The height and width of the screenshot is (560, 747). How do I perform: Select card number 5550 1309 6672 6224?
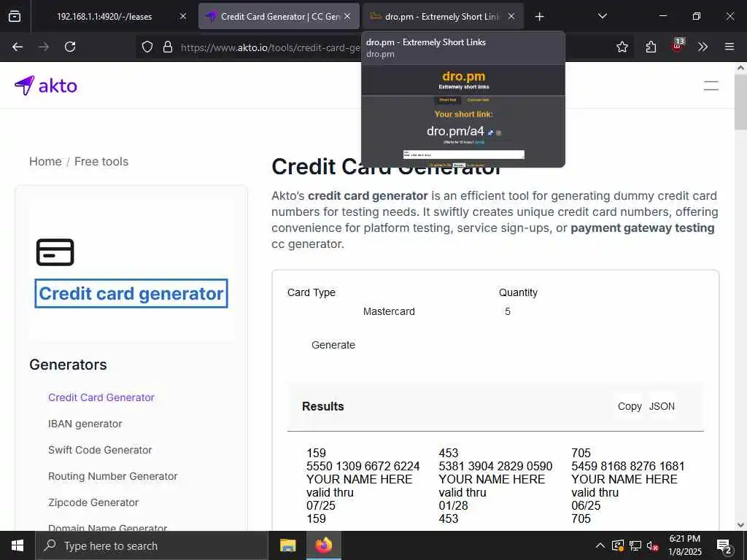click(x=363, y=466)
